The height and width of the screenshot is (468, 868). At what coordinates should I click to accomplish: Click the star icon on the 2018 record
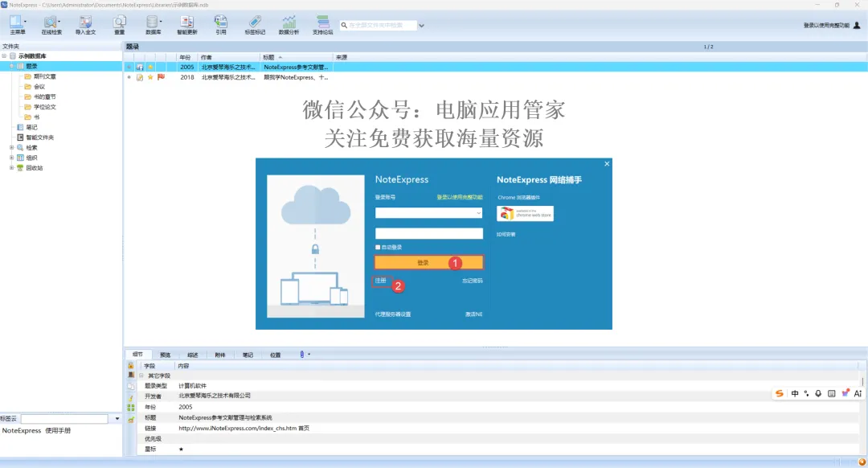(150, 77)
